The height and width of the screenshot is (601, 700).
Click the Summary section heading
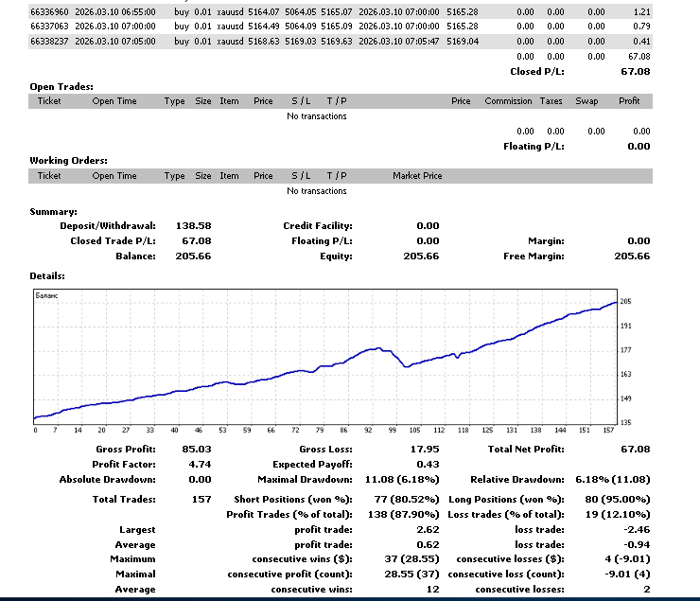click(x=53, y=212)
